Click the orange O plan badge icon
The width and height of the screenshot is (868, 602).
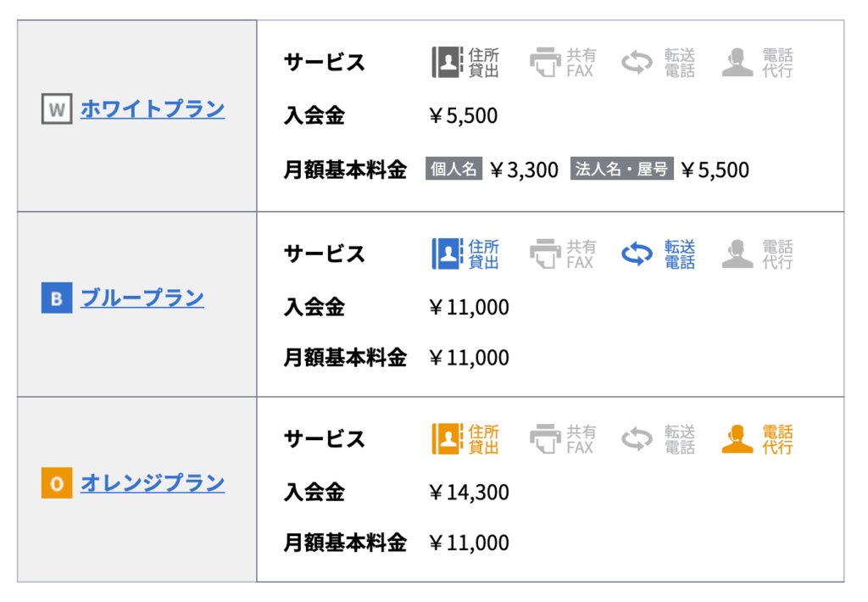[57, 483]
